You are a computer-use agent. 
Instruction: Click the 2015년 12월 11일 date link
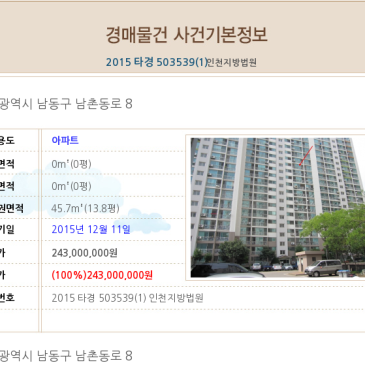tap(91, 229)
